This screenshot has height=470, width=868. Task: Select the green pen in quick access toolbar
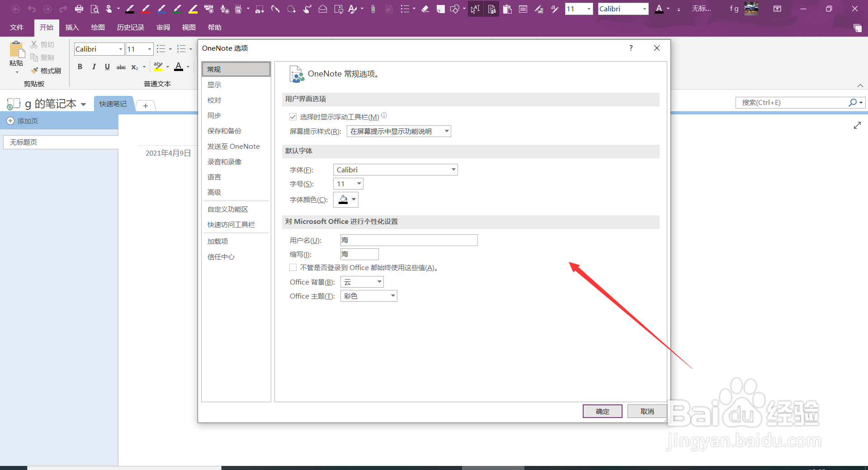(177, 9)
